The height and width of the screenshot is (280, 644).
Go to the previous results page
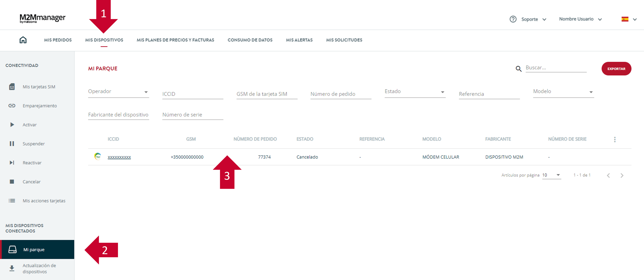click(x=608, y=175)
